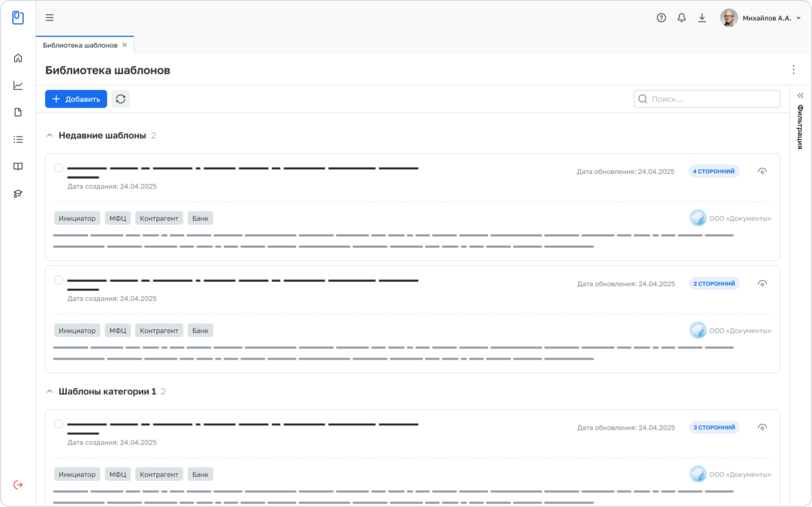Image resolution: width=812 pixels, height=507 pixels.
Task: Open the documents file icon
Action: [x=18, y=112]
